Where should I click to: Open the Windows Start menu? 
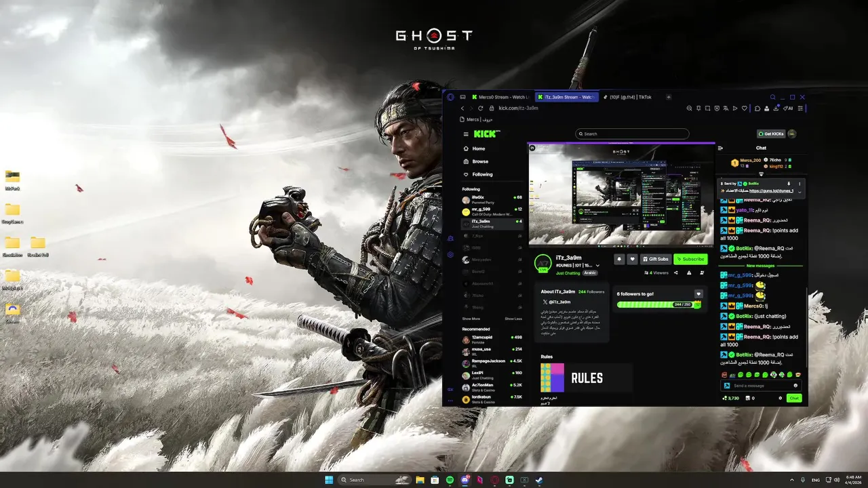(329, 480)
